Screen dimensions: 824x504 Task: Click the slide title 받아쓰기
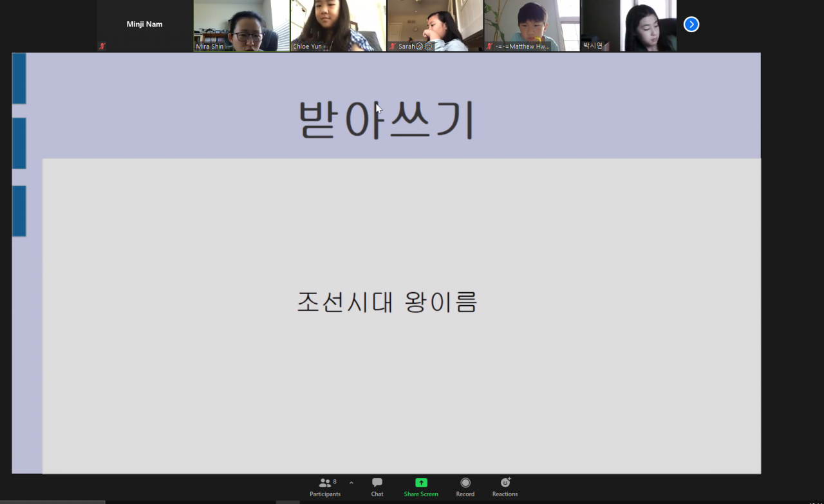[x=386, y=120]
